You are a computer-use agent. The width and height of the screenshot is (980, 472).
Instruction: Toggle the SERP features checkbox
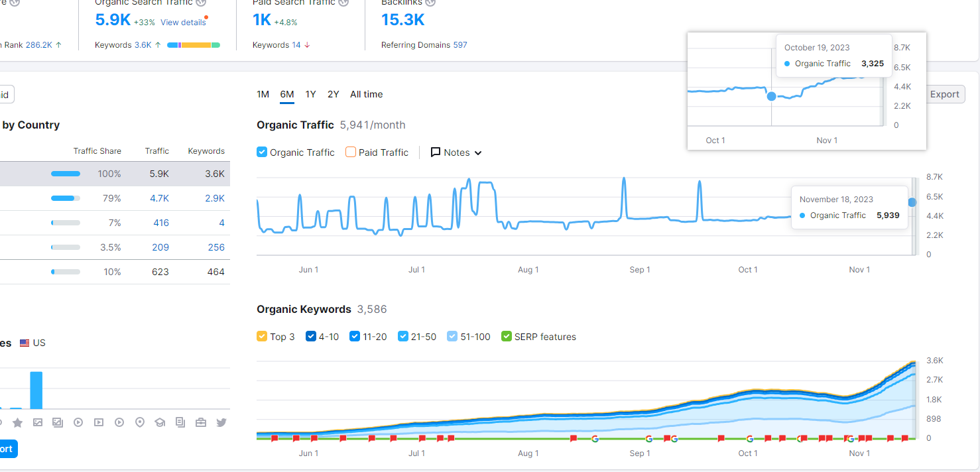(x=507, y=337)
